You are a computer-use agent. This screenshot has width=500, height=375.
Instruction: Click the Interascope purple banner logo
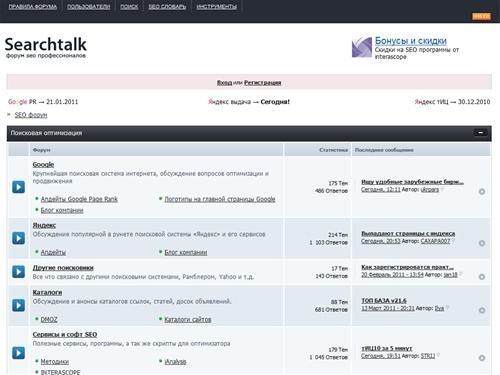(x=362, y=47)
